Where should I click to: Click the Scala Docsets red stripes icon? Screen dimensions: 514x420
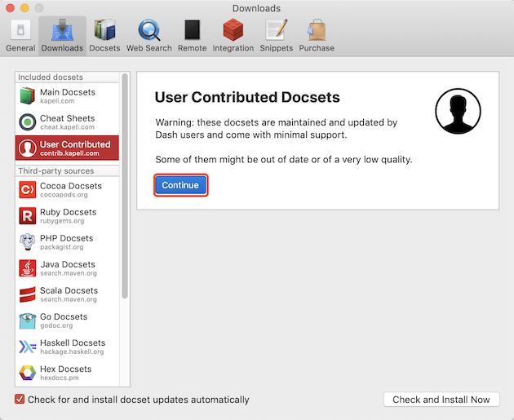[28, 294]
